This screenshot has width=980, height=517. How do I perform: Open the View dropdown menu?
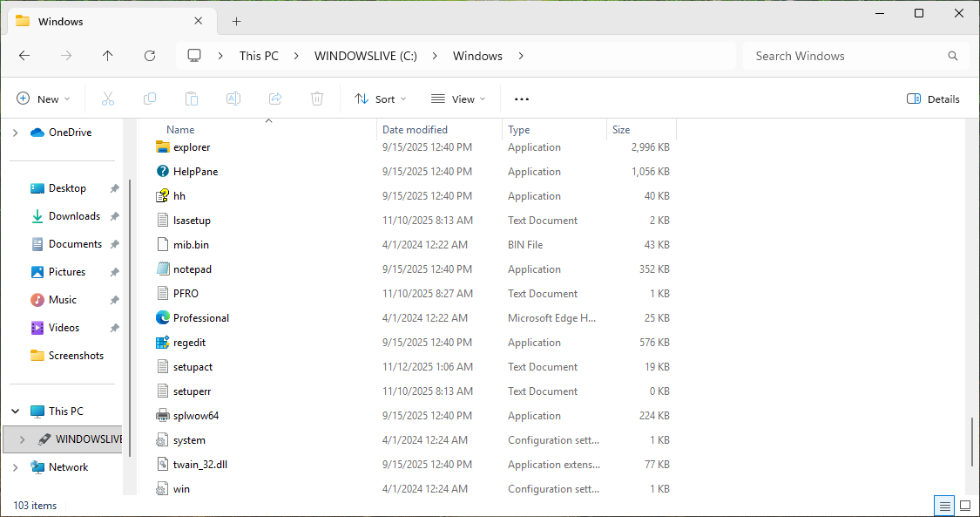point(458,99)
